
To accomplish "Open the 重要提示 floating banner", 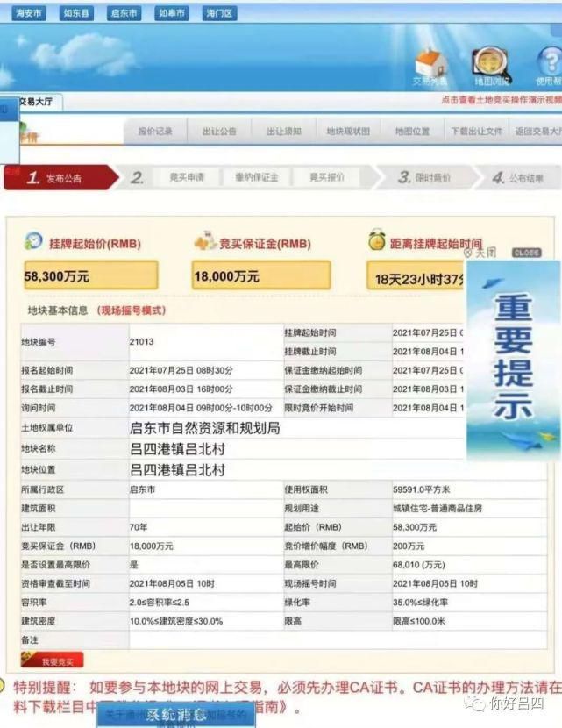I will [513, 360].
